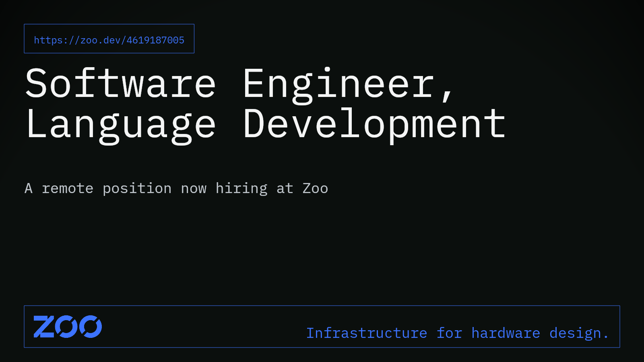
Task: Click the word position in the subtitle
Action: pyautogui.click(x=137, y=188)
